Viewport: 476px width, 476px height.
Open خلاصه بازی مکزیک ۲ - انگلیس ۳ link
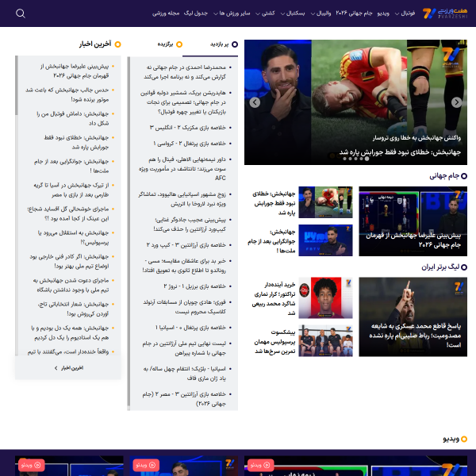point(187,128)
